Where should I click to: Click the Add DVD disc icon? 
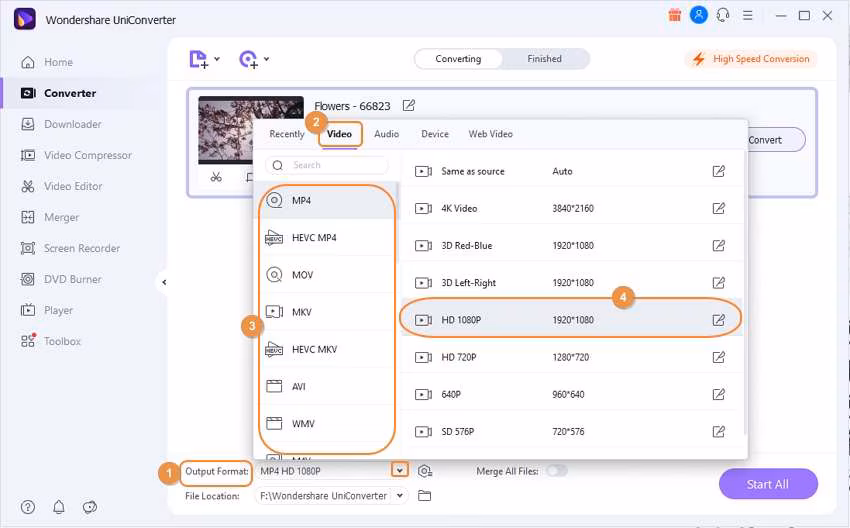pos(248,59)
